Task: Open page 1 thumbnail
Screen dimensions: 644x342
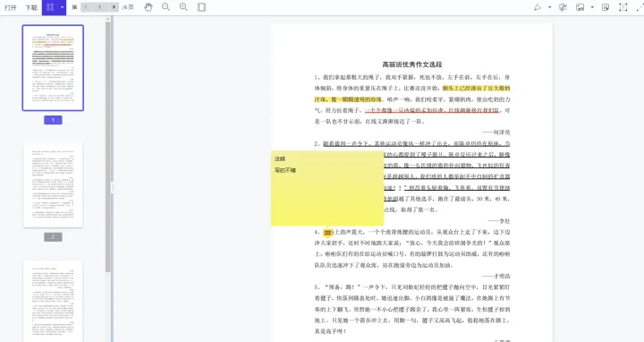Action: coord(53,68)
